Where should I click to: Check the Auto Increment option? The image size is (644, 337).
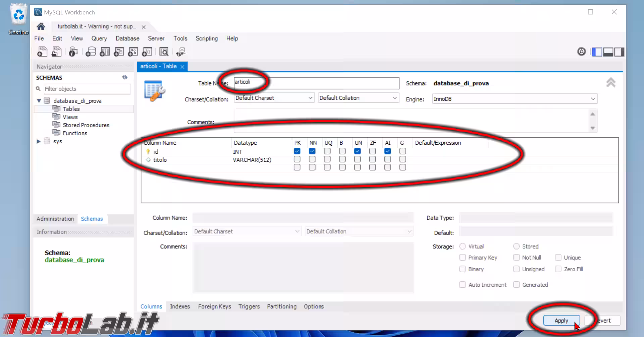pos(463,285)
